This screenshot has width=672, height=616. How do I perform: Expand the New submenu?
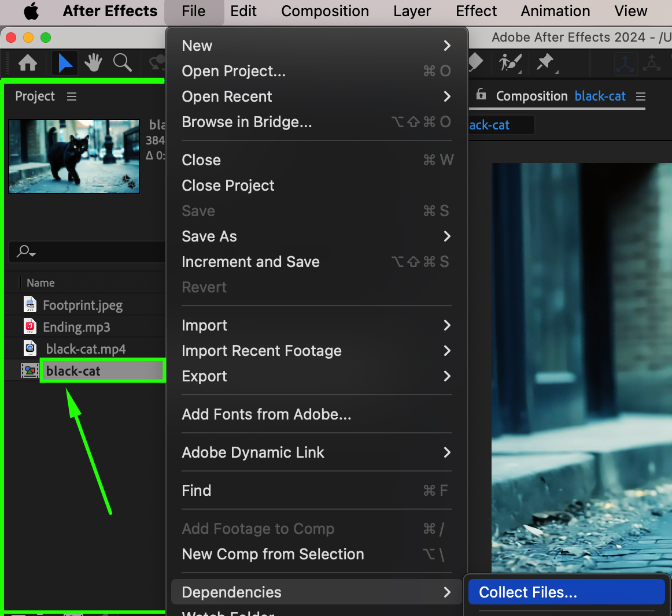pos(317,46)
